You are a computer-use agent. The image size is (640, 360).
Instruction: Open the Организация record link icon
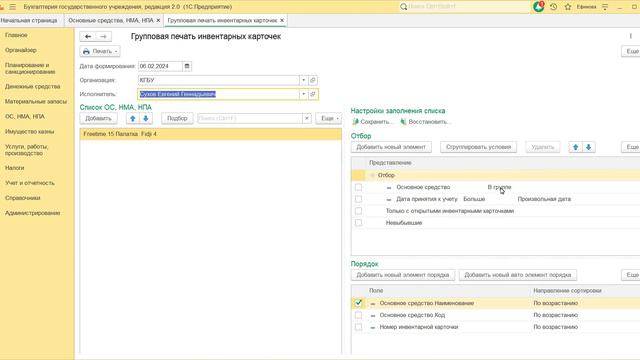click(x=313, y=80)
